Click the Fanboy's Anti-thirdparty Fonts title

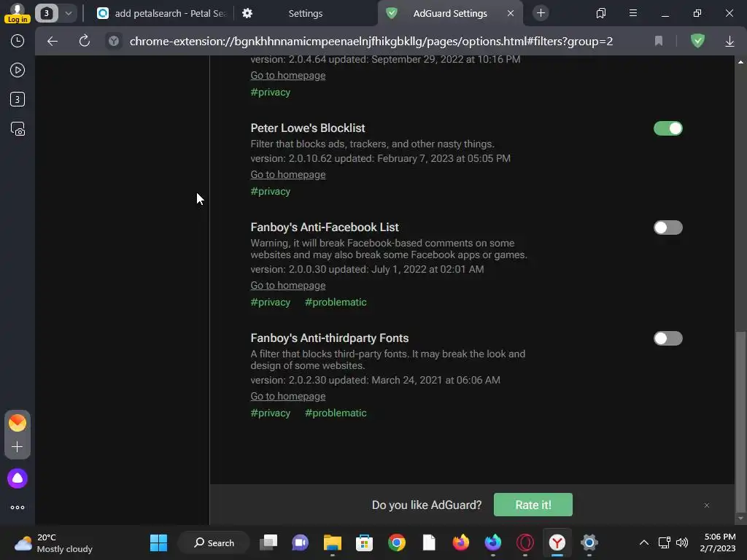tap(330, 338)
